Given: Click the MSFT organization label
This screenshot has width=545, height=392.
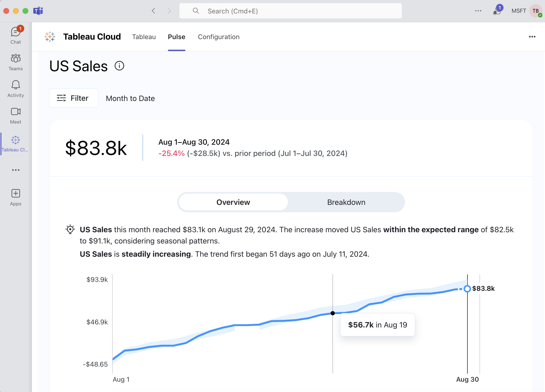Looking at the screenshot, I should pyautogui.click(x=519, y=11).
